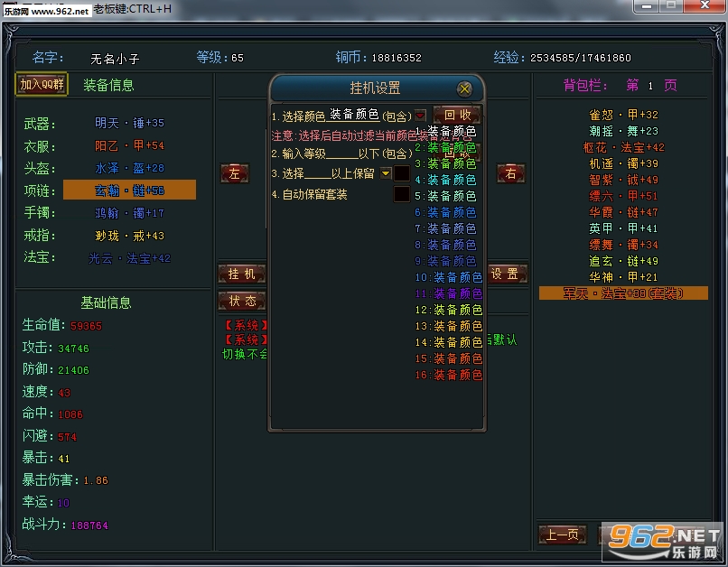Select option 11: 装备颜色 in purple
The height and width of the screenshot is (567, 728).
(448, 293)
